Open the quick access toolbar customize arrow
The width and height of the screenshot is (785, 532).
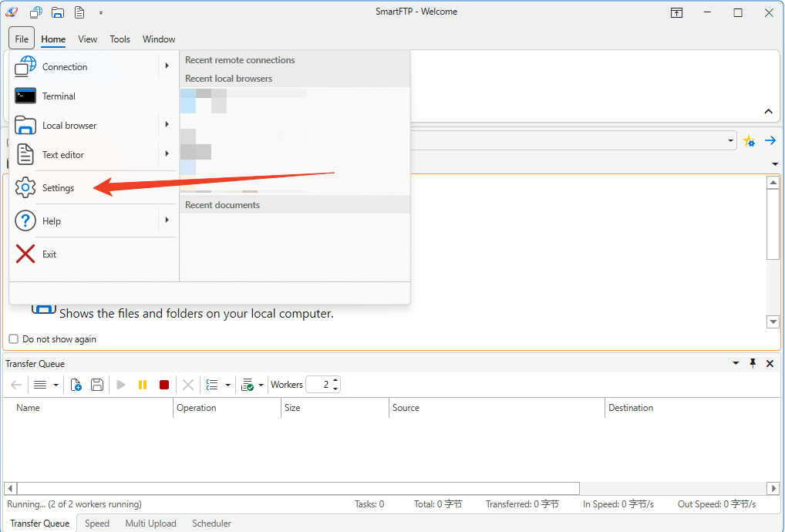tap(100, 13)
